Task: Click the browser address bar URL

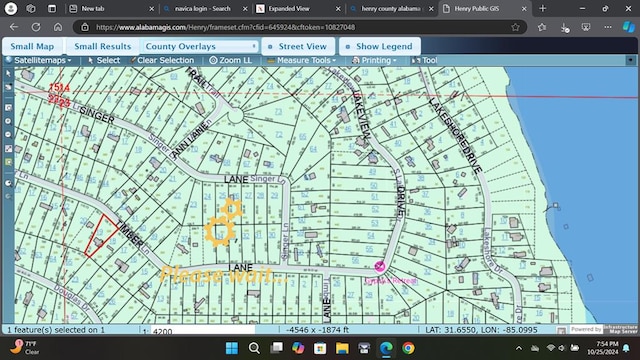Action: click(x=225, y=27)
